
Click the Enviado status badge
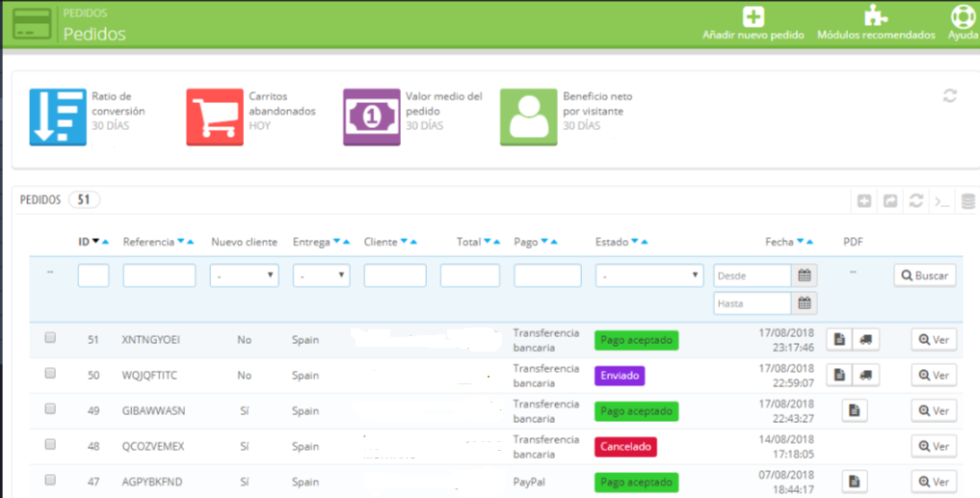coord(620,376)
